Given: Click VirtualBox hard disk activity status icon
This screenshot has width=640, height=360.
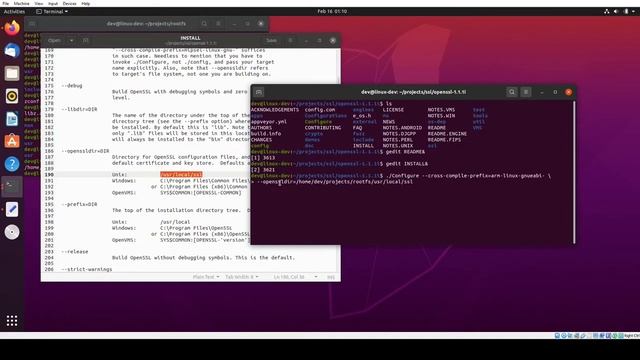Looking at the screenshot, I should [557, 336].
